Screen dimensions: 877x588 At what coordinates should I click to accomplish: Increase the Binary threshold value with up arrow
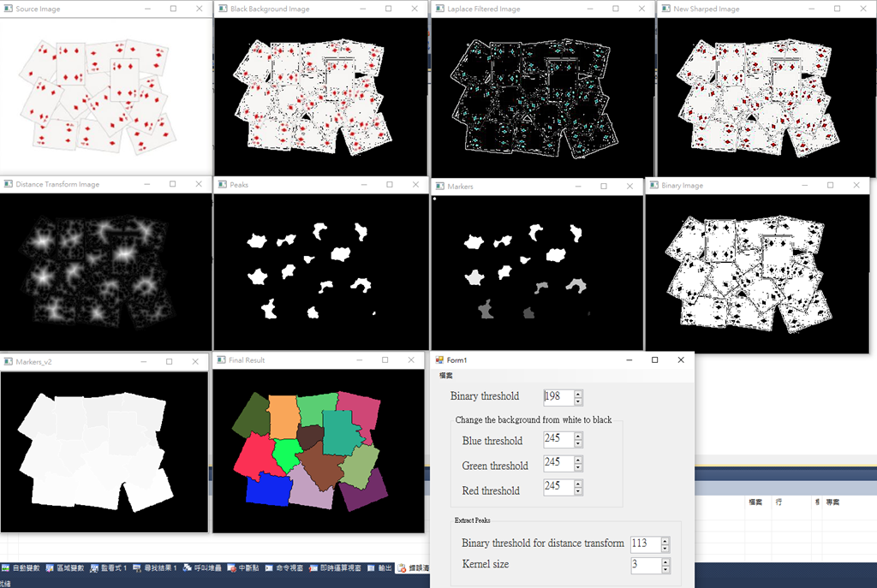578,394
